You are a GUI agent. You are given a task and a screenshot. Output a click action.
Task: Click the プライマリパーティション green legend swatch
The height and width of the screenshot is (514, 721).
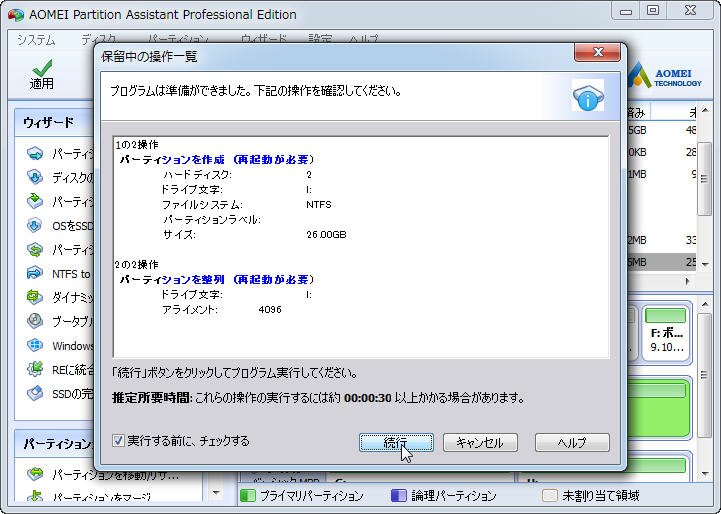click(248, 496)
